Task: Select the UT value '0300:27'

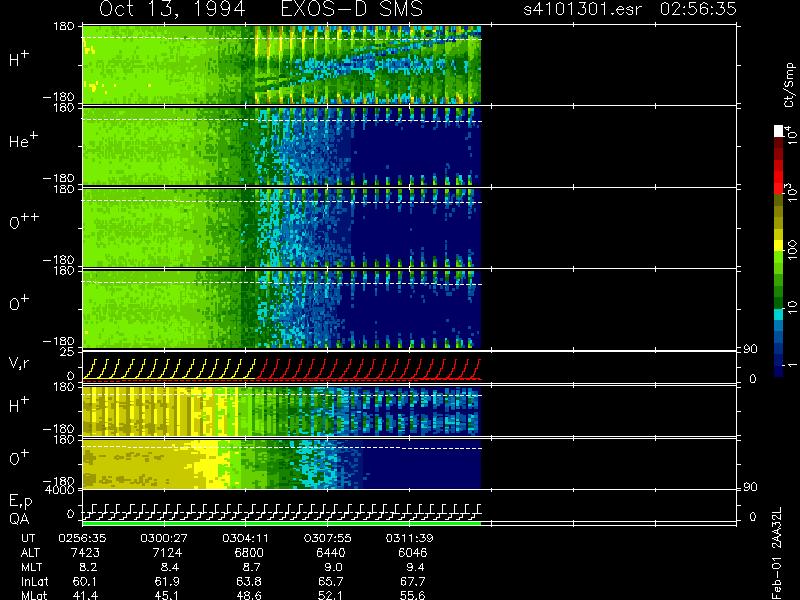Action: (x=164, y=538)
